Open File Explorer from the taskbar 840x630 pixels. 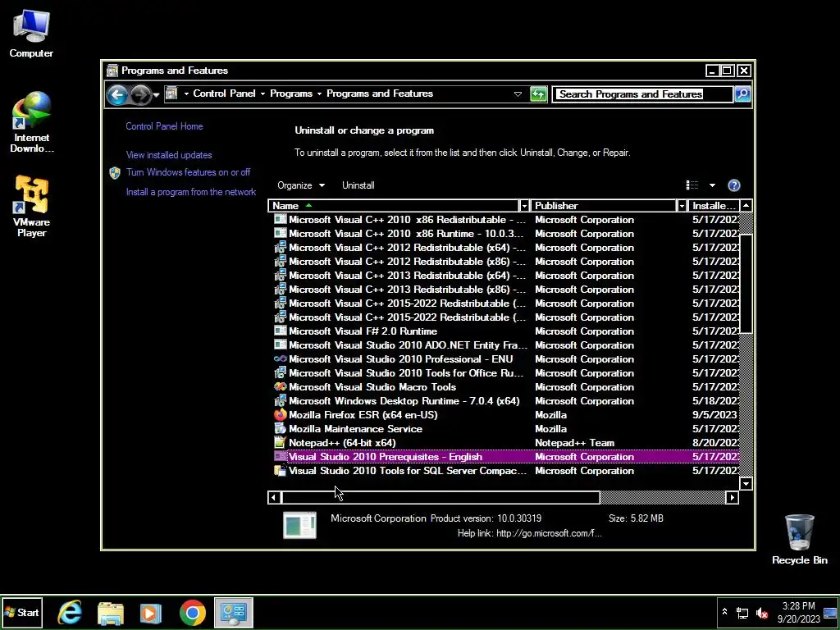tap(111, 614)
